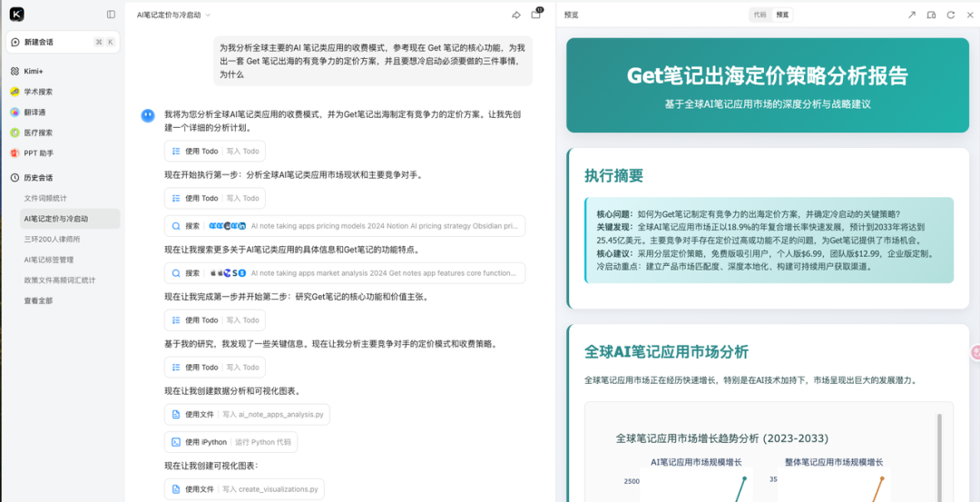Close the preview panel
This screenshot has width=980, height=502.
click(970, 15)
